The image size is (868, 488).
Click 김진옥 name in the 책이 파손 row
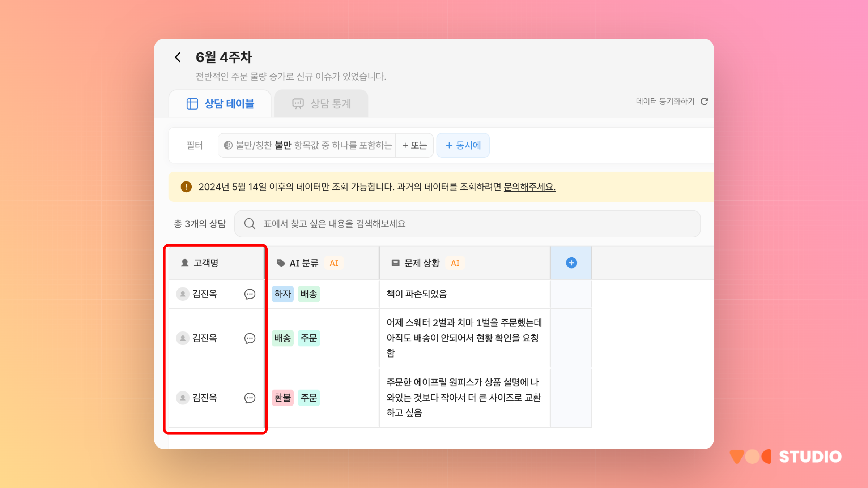pyautogui.click(x=205, y=294)
